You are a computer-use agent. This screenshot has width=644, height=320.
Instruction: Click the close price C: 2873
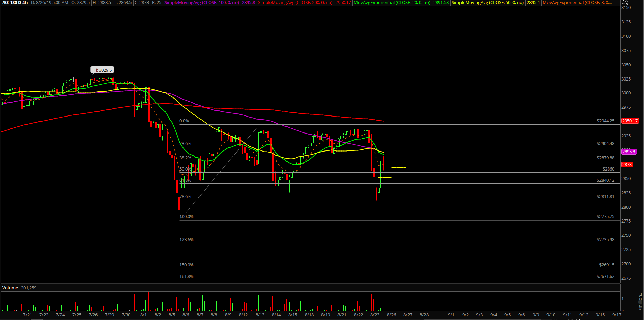(142, 3)
